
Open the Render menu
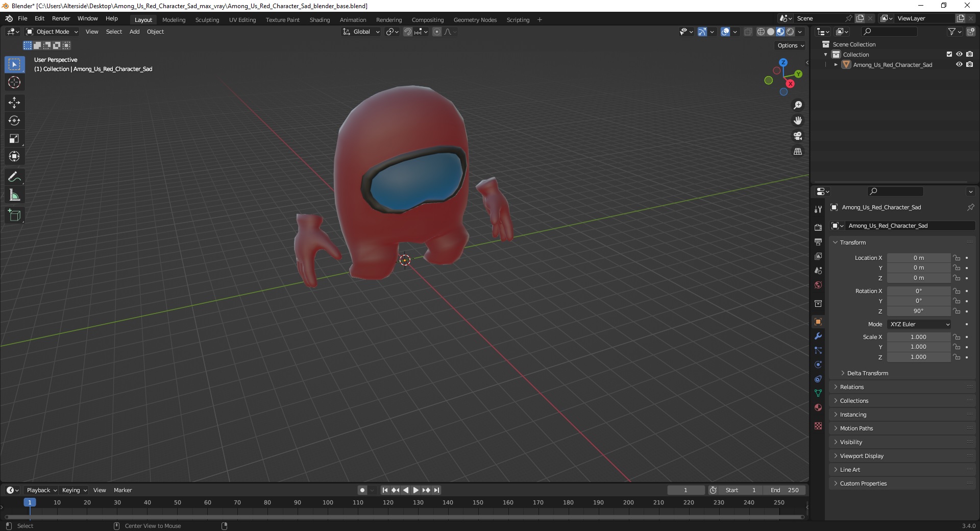point(61,18)
